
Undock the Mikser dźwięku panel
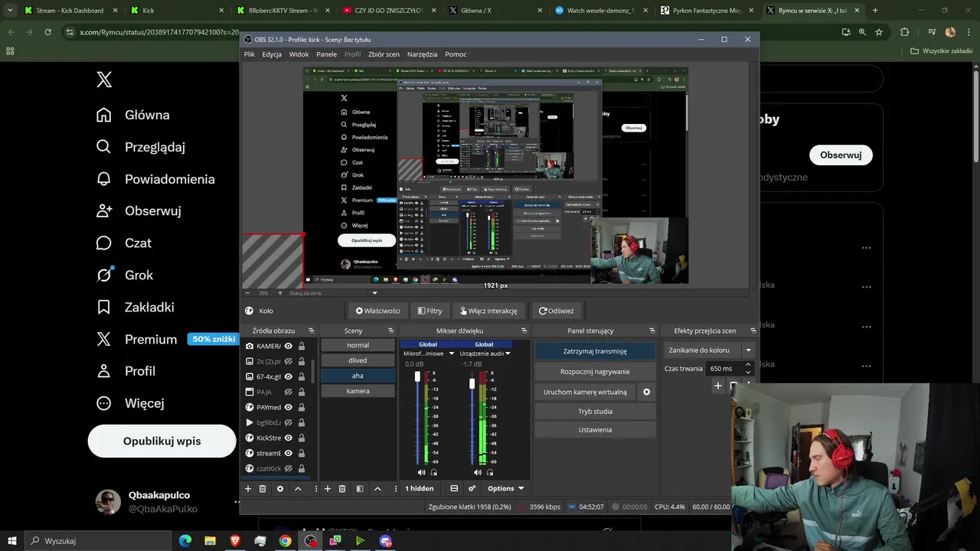coord(524,331)
